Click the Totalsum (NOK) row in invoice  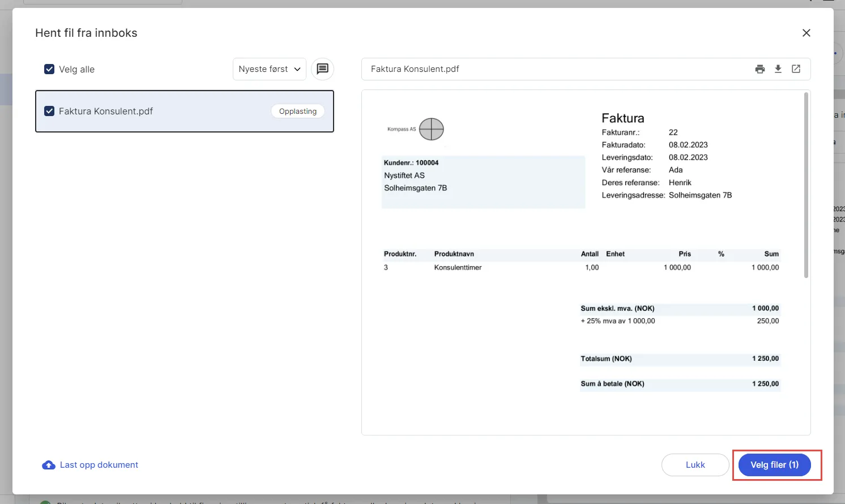680,358
